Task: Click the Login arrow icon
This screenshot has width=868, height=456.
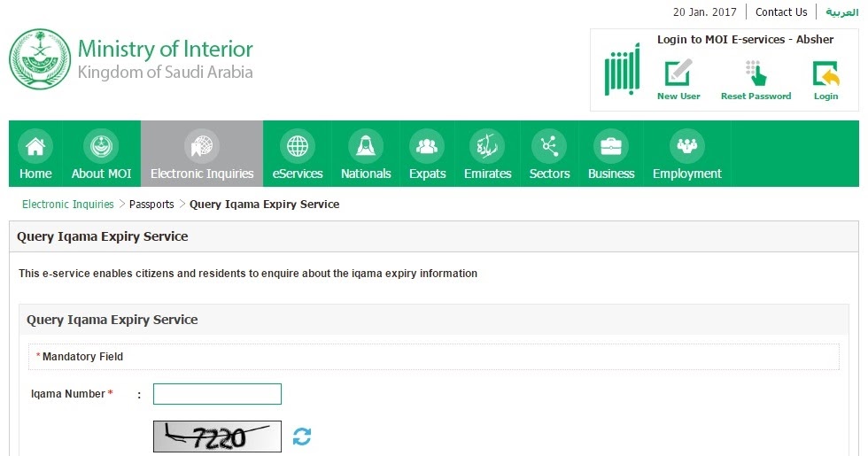Action: pos(825,73)
